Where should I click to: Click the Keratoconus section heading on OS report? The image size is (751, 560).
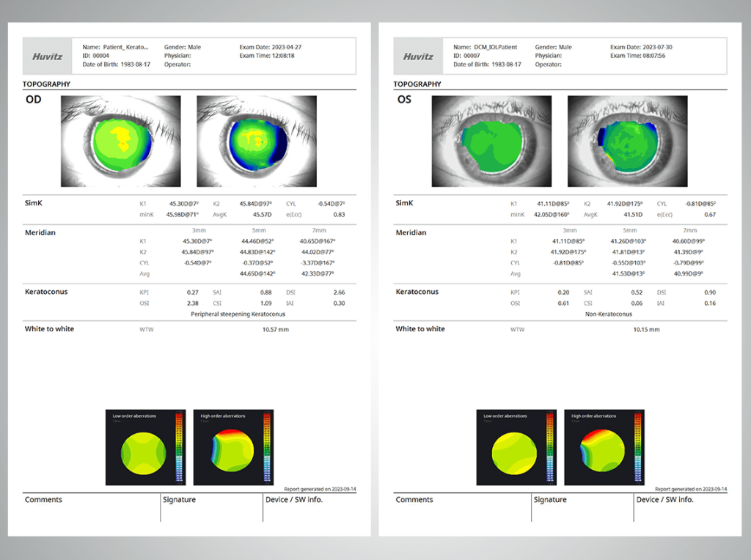pyautogui.click(x=417, y=292)
